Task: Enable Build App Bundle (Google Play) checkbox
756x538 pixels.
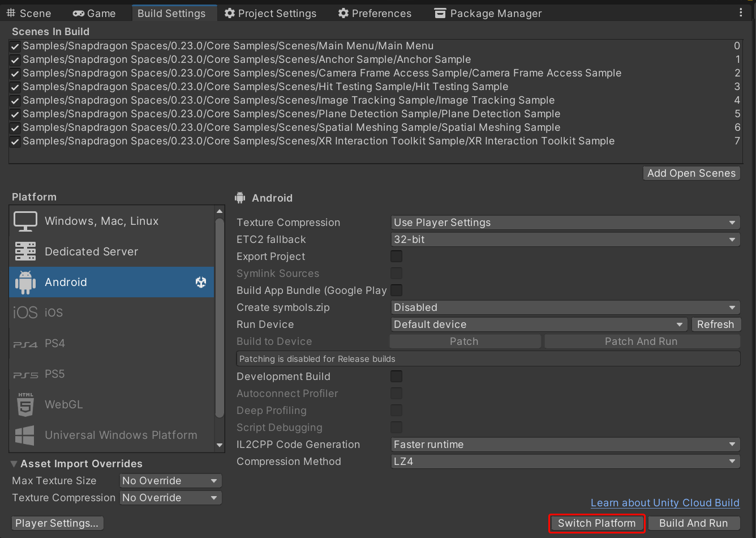Action: [397, 291]
